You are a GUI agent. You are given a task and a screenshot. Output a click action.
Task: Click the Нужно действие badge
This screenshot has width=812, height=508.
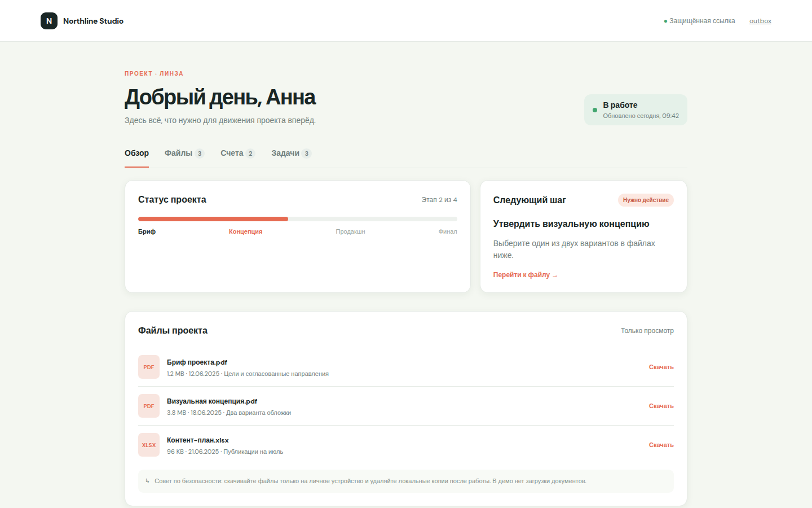tap(646, 200)
